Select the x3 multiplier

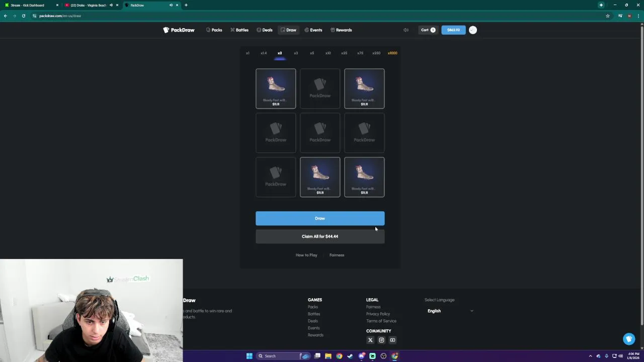pyautogui.click(x=296, y=53)
